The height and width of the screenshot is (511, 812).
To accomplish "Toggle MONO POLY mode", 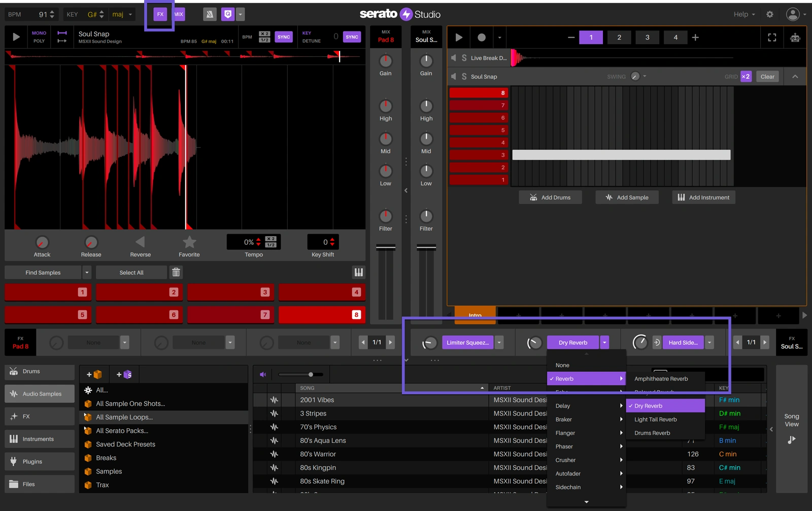I will point(39,37).
